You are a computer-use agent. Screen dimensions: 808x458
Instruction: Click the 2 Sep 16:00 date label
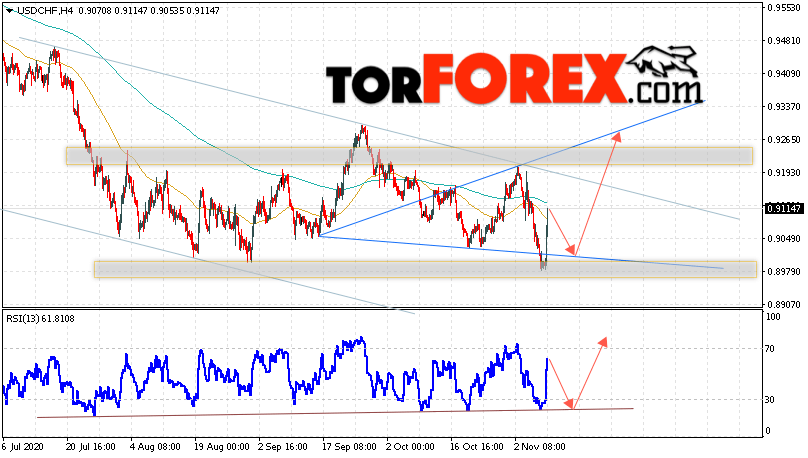click(282, 447)
